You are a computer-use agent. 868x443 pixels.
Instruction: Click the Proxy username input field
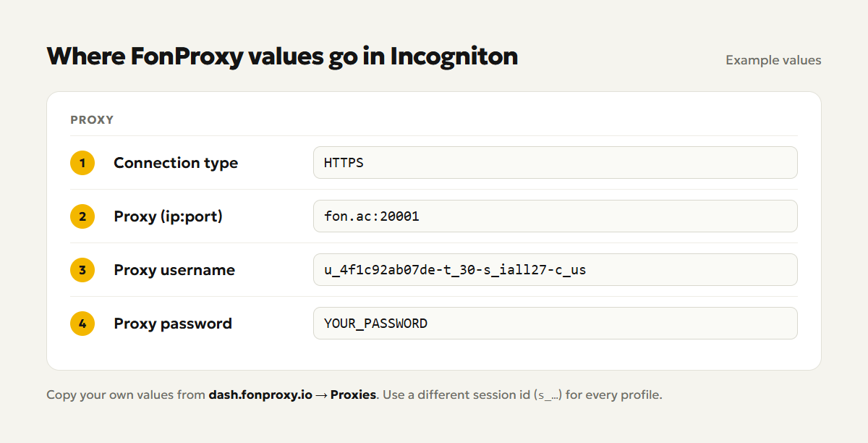click(555, 270)
